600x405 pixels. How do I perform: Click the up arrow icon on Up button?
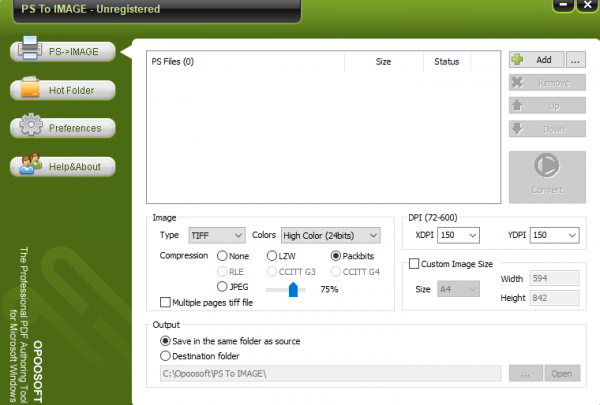point(517,105)
